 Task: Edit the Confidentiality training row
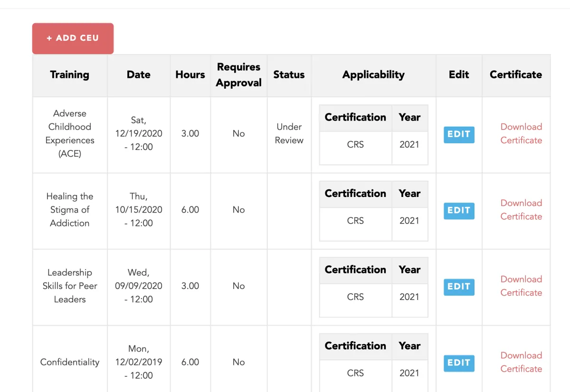459,363
